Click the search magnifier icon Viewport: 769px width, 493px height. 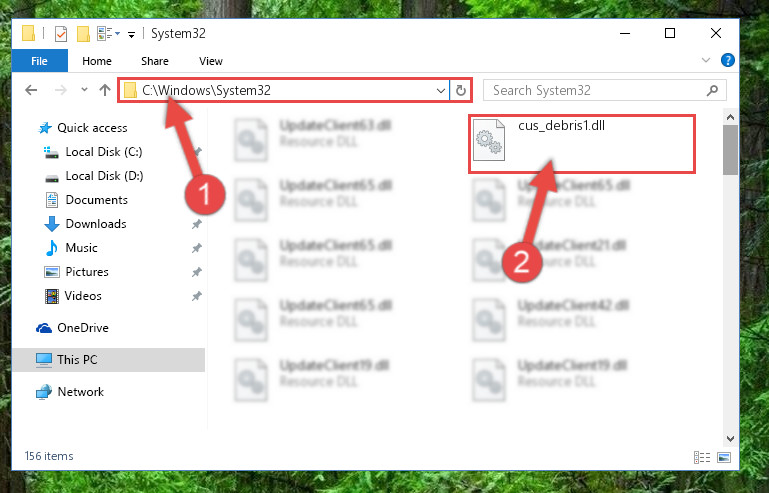(712, 90)
